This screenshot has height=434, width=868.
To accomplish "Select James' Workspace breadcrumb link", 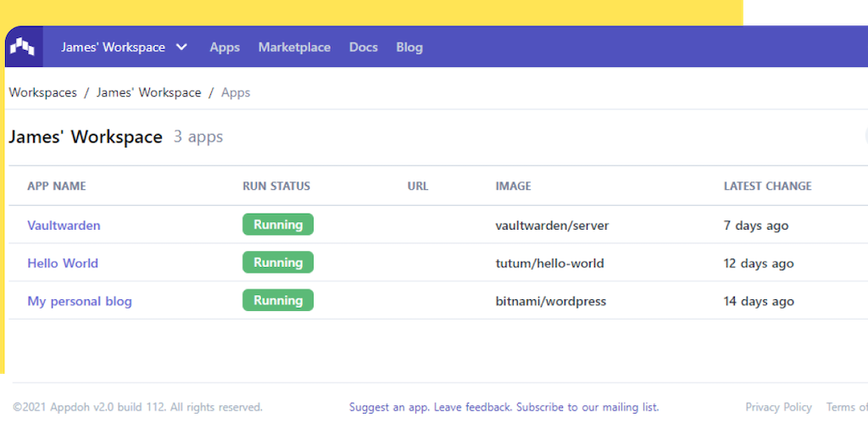I will click(148, 92).
